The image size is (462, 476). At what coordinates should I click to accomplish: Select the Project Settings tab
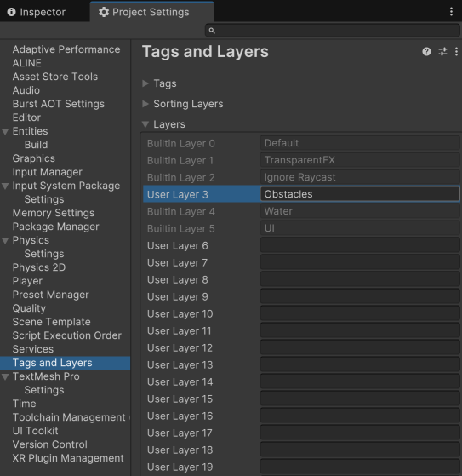click(x=152, y=12)
